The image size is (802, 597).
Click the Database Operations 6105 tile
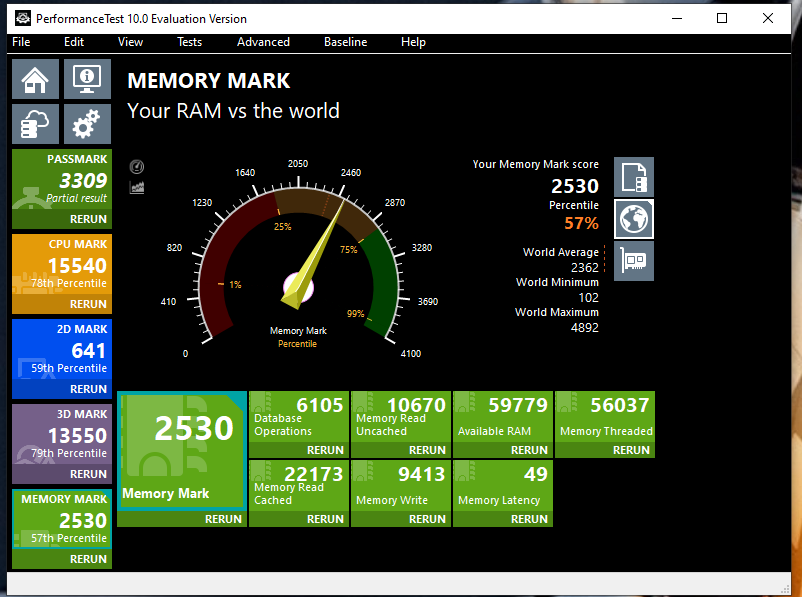(299, 417)
